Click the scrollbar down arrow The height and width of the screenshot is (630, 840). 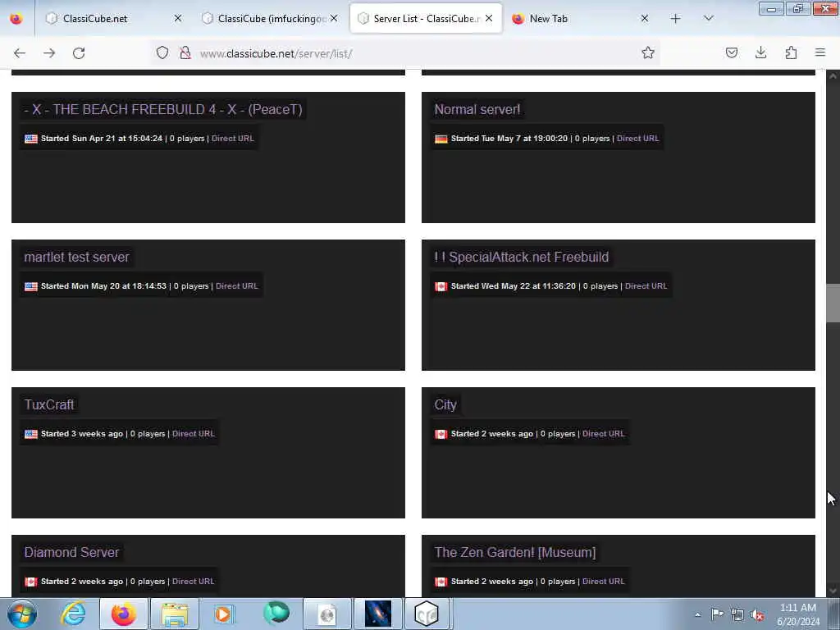(833, 591)
